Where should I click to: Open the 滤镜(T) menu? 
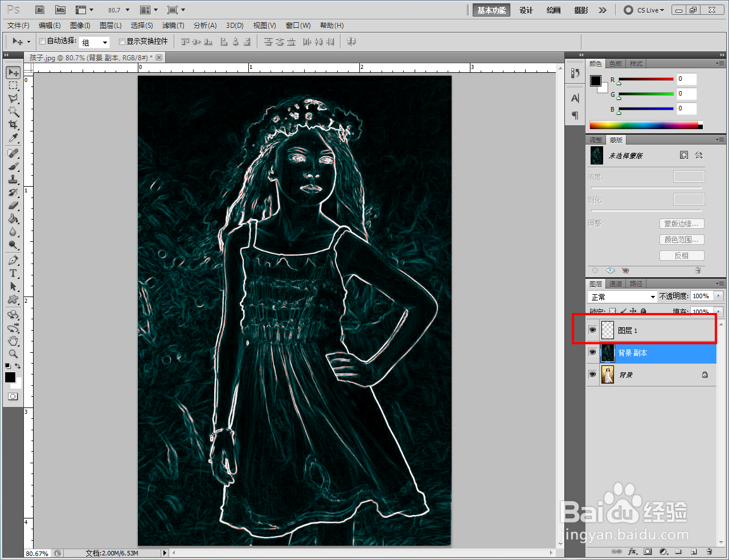pos(173,25)
